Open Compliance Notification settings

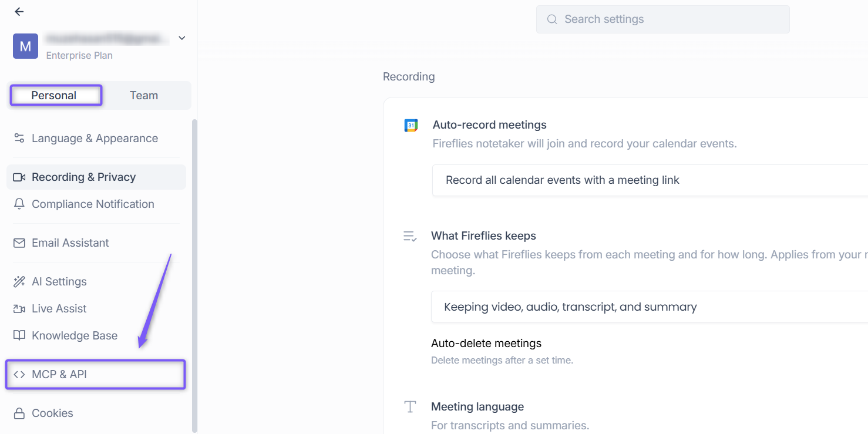tap(96, 204)
